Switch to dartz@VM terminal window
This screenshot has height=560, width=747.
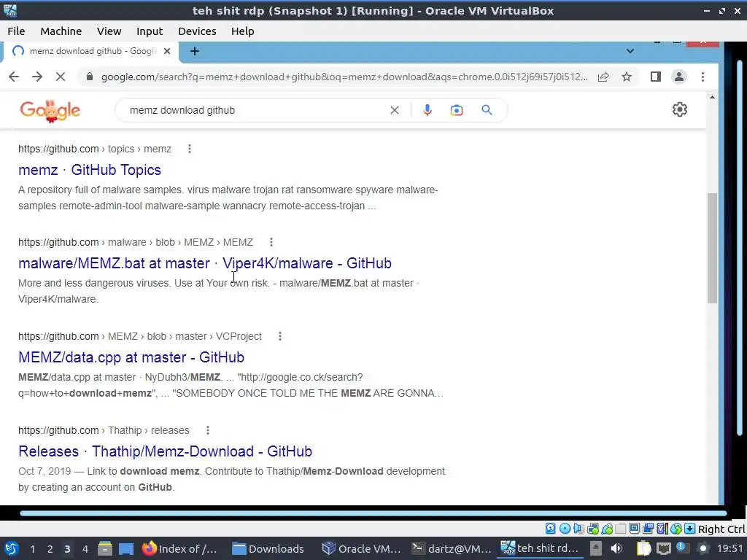[x=451, y=548]
